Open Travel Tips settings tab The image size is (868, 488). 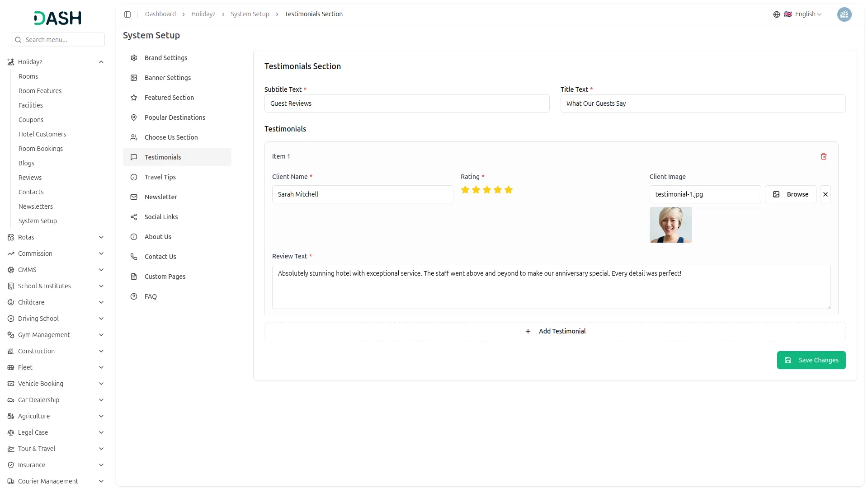160,177
